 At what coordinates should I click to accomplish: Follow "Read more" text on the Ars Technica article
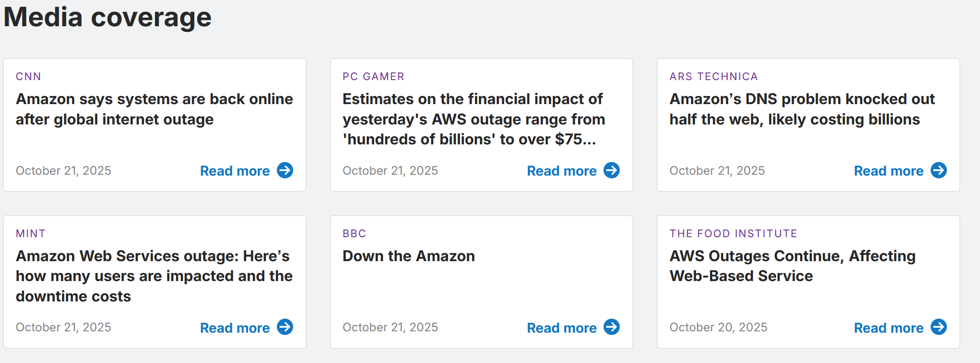point(888,171)
